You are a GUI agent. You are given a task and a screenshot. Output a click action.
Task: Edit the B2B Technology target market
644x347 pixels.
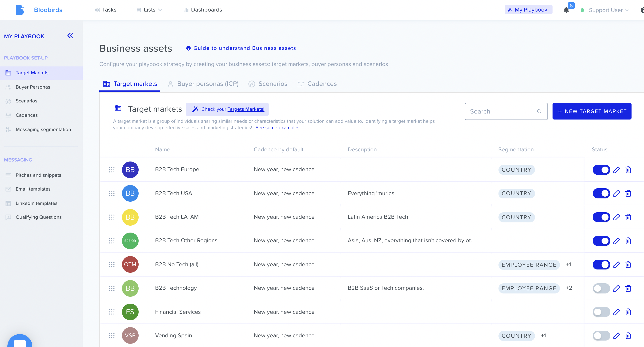617,288
